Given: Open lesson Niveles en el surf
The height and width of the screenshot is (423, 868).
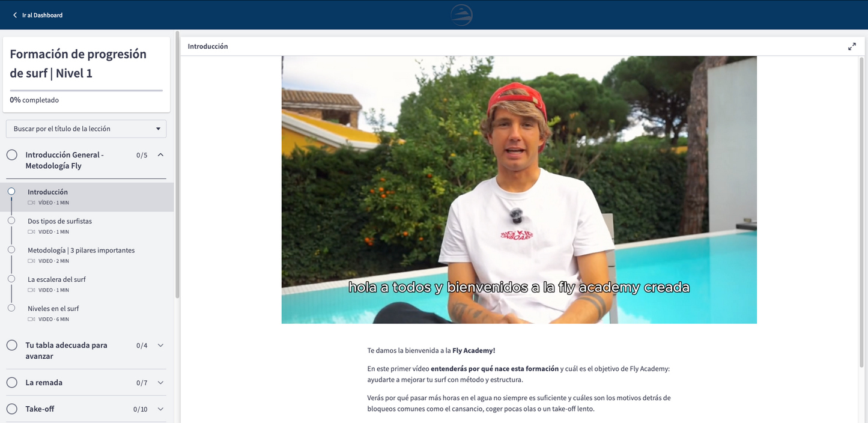Looking at the screenshot, I should pyautogui.click(x=87, y=314).
